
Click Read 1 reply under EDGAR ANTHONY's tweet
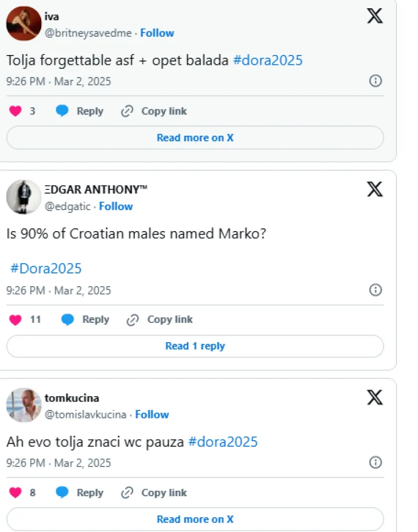195,346
